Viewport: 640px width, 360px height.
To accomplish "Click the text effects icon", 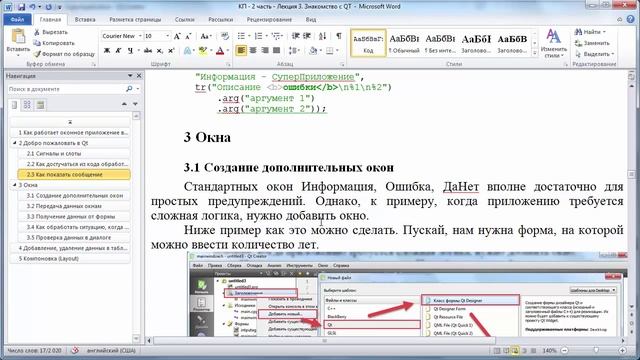I will 187,51.
